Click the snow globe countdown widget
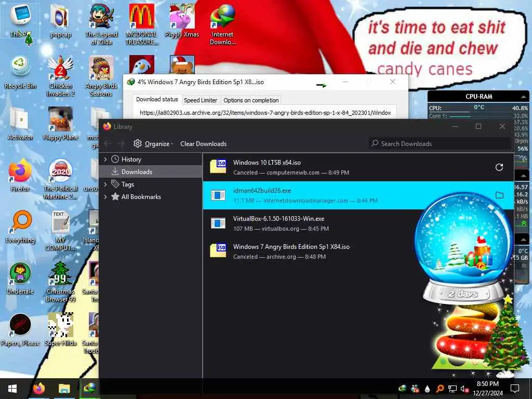 point(463,248)
